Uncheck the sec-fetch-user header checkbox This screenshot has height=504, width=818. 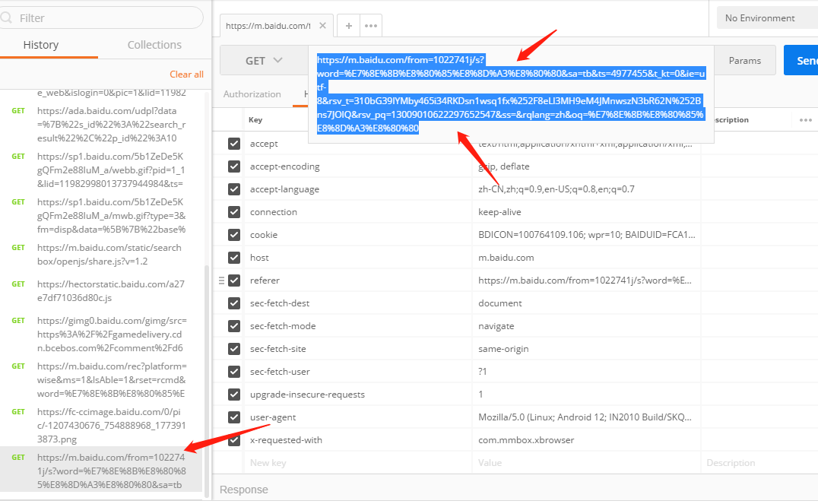[x=234, y=372]
